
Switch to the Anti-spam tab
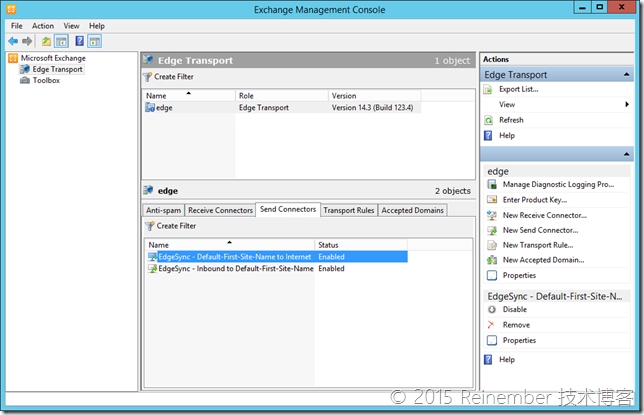tap(163, 210)
